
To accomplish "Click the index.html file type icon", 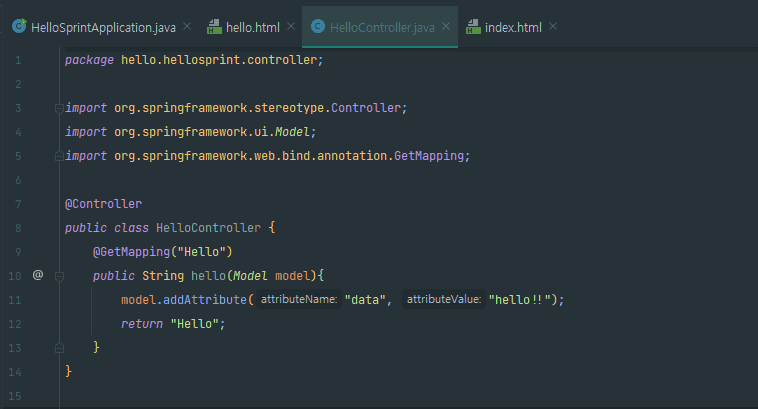I will (x=473, y=27).
